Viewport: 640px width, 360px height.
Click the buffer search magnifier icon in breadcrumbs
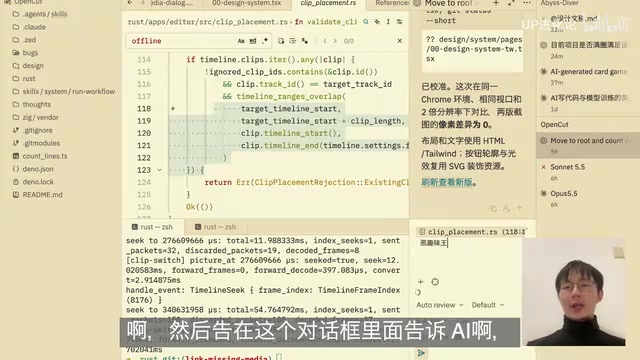pos(366,22)
